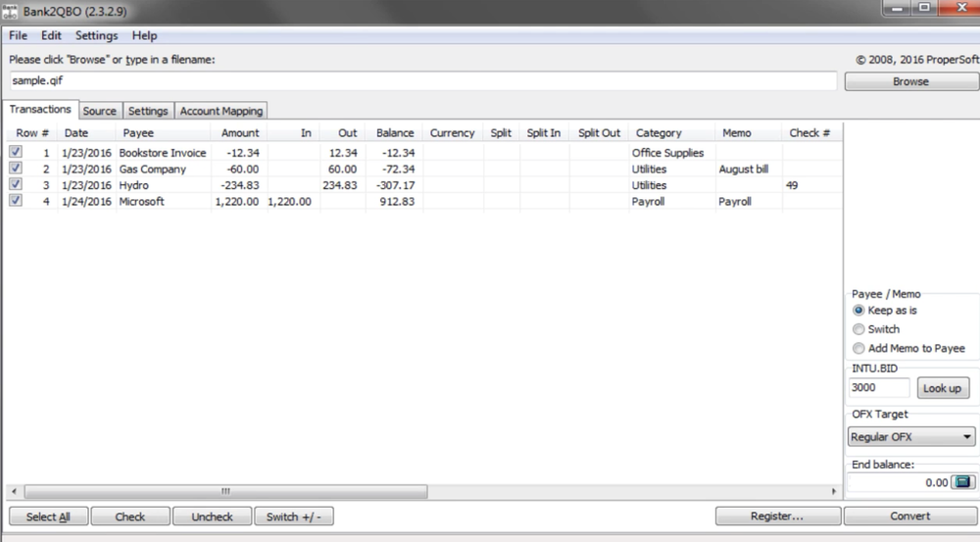Click the Switch +/- button

click(294, 517)
